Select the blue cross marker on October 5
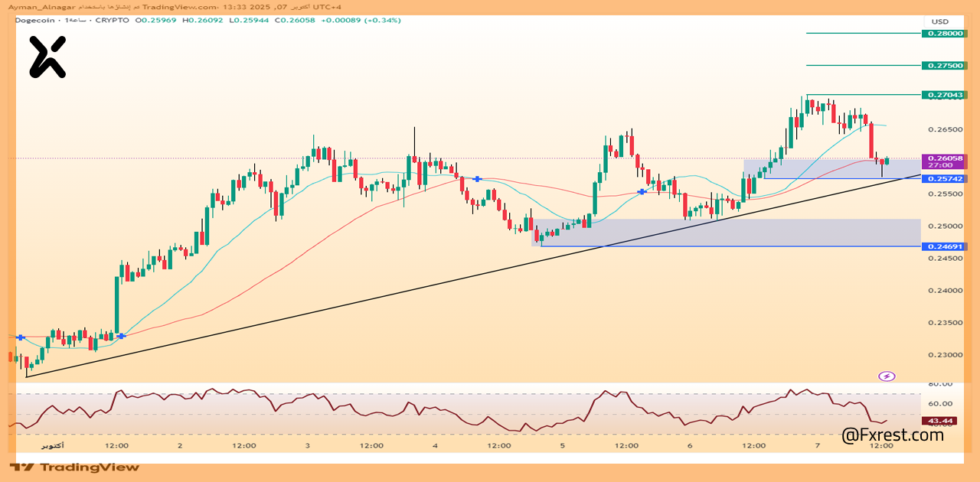Screen dimensions: 980x482 click(x=642, y=191)
